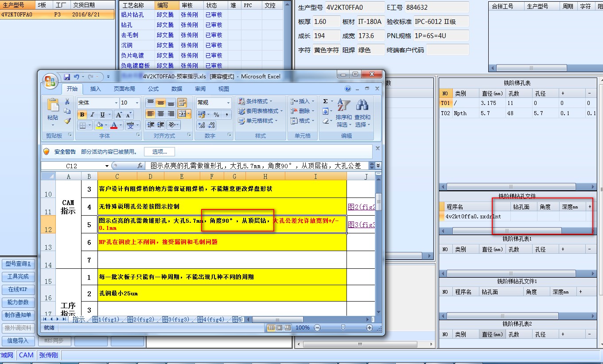Insert a function with the fx icon
The height and width of the screenshot is (364, 603).
click(x=140, y=166)
